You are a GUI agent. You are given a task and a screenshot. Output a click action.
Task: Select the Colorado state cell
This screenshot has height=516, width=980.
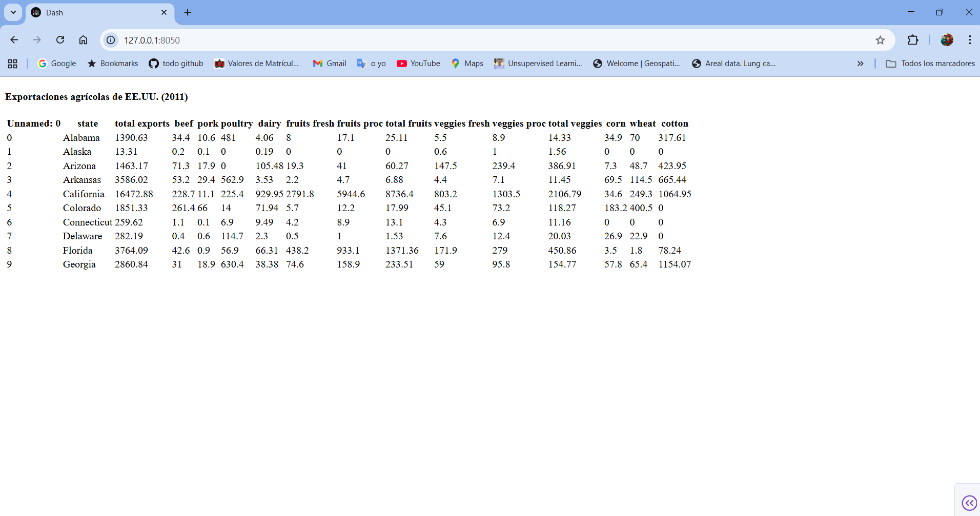(x=82, y=208)
